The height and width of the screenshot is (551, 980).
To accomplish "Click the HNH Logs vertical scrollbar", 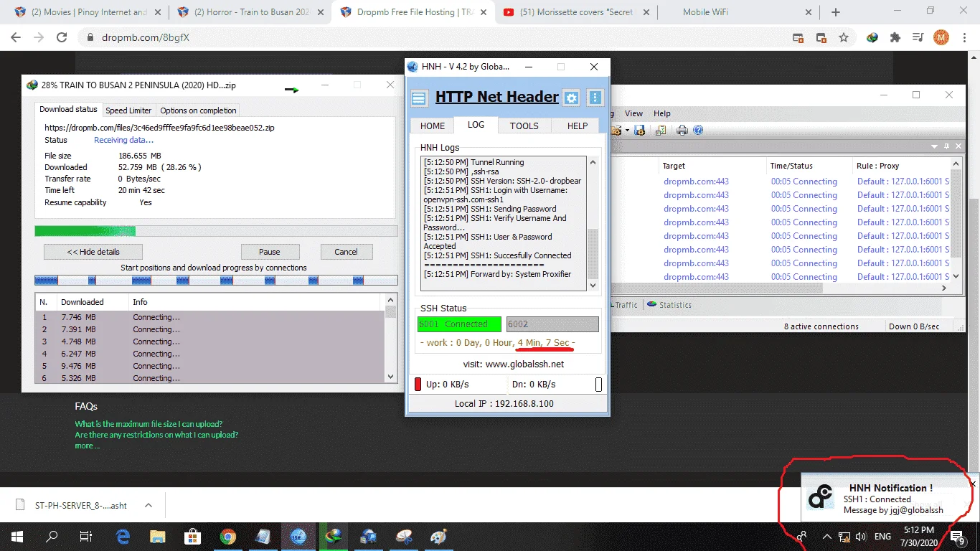I will [593, 223].
